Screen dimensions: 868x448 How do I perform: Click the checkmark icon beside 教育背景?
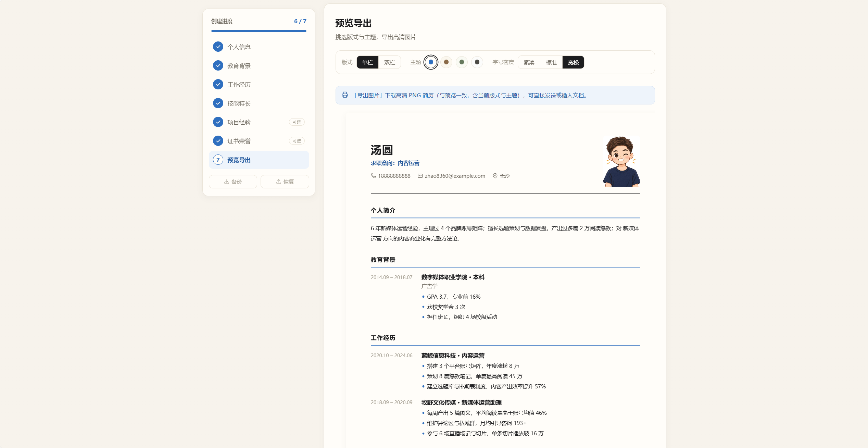coord(218,65)
